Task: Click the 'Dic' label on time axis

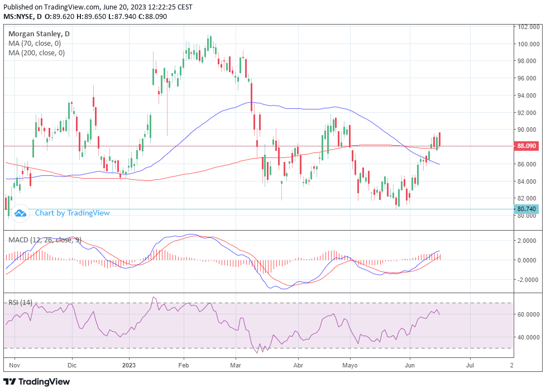Action: (71, 365)
